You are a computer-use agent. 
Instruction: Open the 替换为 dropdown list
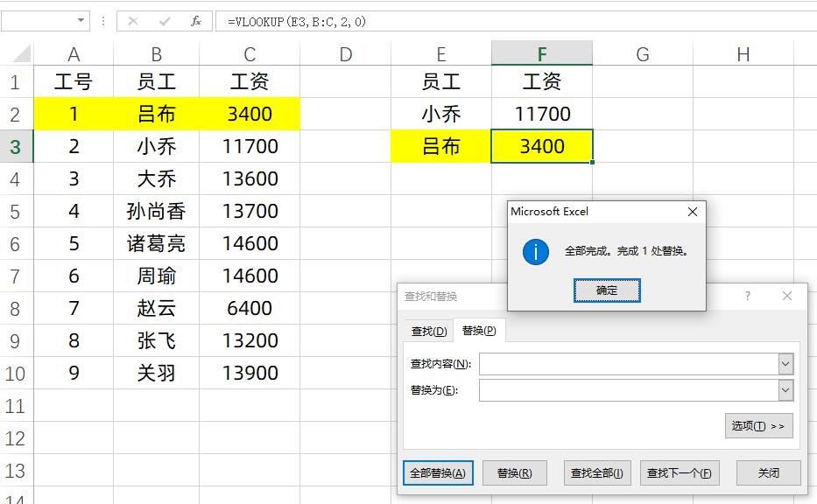[x=785, y=389]
